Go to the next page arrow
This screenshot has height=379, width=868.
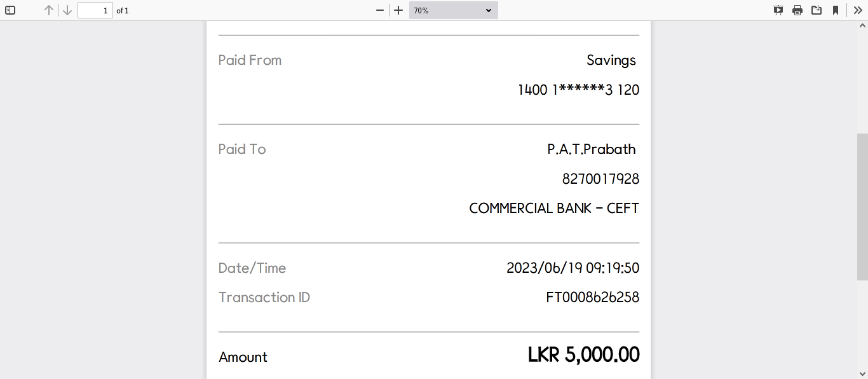point(67,10)
